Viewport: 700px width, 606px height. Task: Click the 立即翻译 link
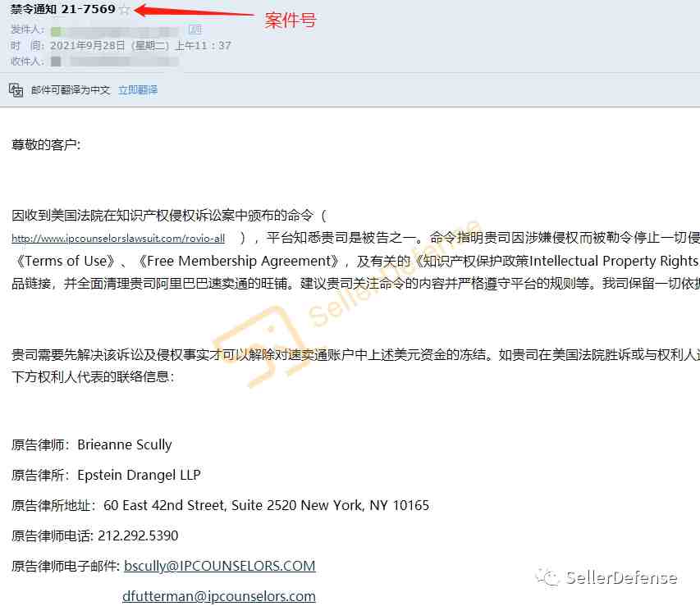[x=138, y=90]
